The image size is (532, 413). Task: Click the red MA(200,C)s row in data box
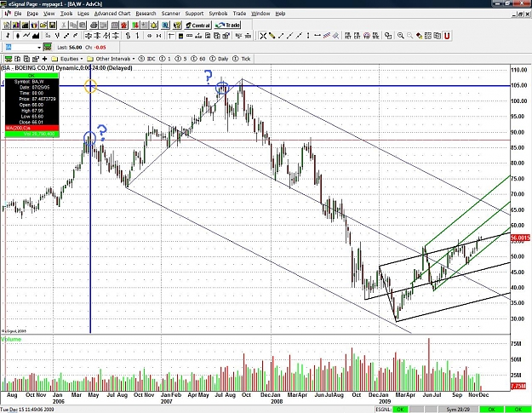click(x=31, y=128)
